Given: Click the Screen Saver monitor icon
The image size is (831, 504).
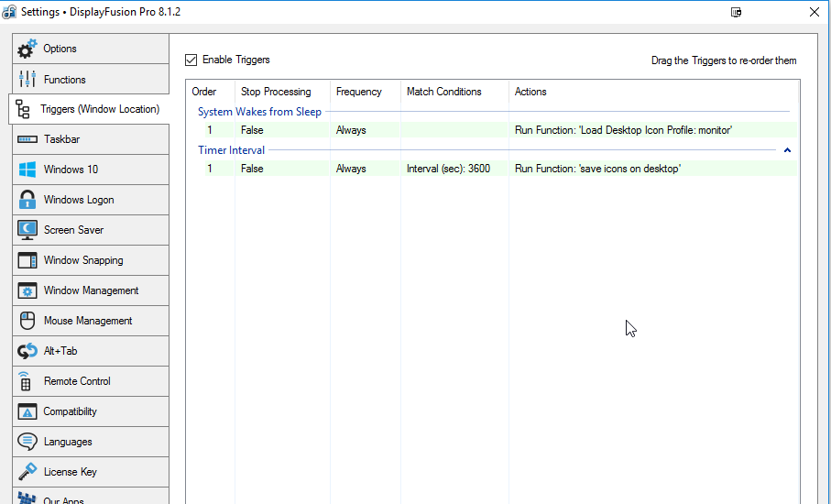Looking at the screenshot, I should coord(27,230).
